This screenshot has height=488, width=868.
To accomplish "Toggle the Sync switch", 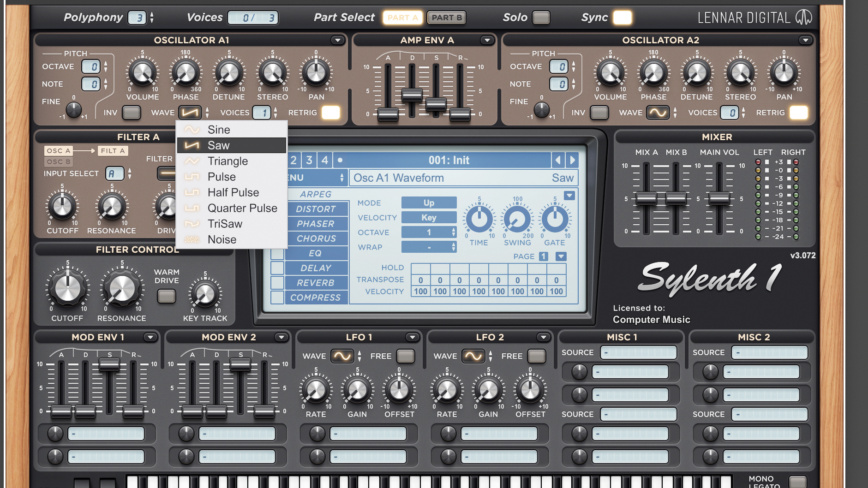I will tap(622, 18).
